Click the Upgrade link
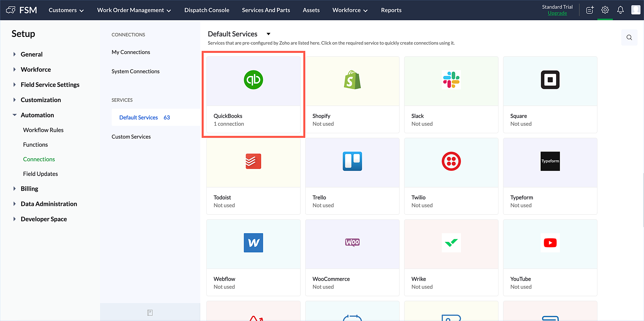Image resolution: width=644 pixels, height=321 pixels. [x=557, y=13]
